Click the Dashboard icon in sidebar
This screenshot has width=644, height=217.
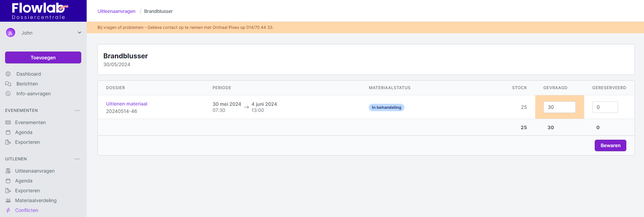pyautogui.click(x=8, y=74)
